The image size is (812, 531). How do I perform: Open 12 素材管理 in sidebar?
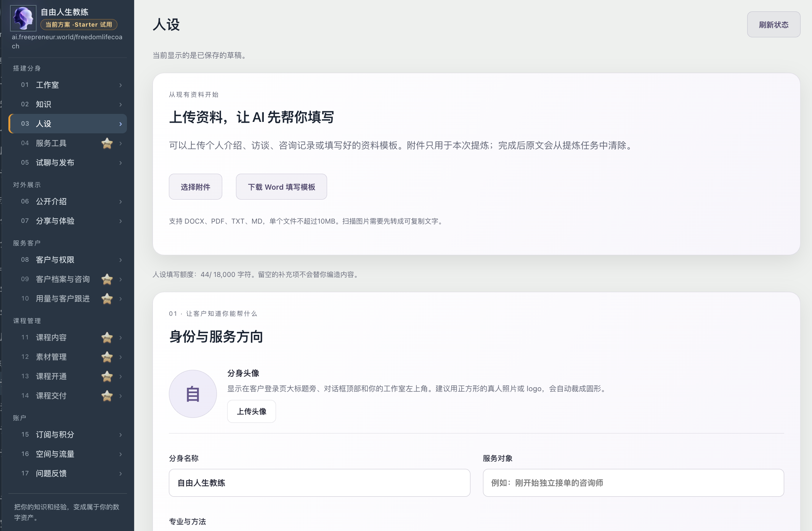(68, 357)
